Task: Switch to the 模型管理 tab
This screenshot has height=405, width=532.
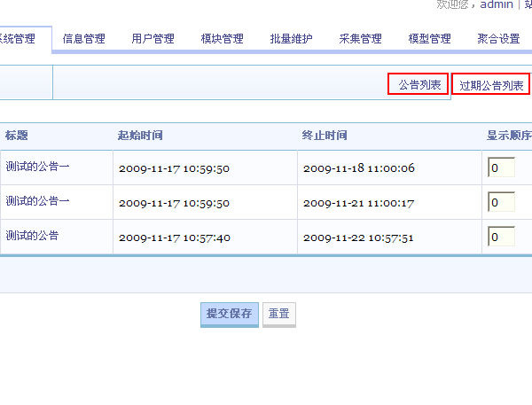Action: click(x=429, y=39)
